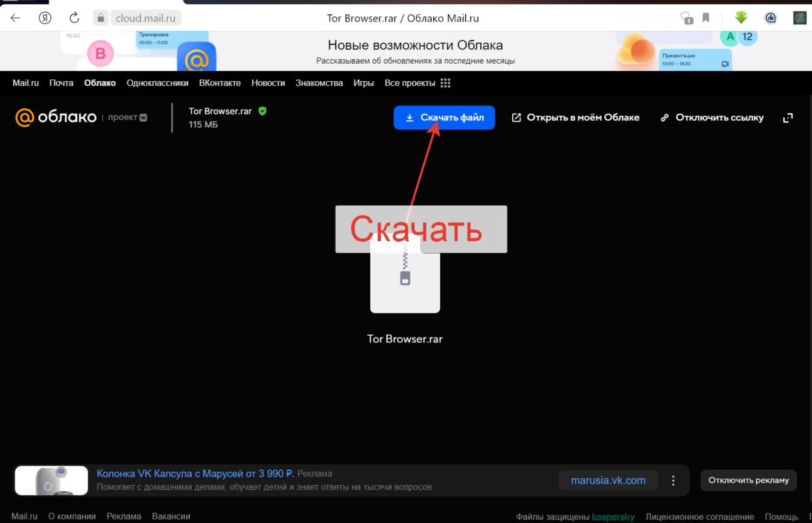Click the 115 МБ file size
This screenshot has width=812, height=523.
(203, 125)
